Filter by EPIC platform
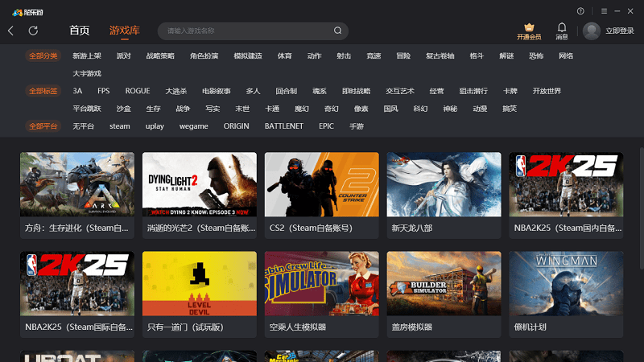 point(326,126)
